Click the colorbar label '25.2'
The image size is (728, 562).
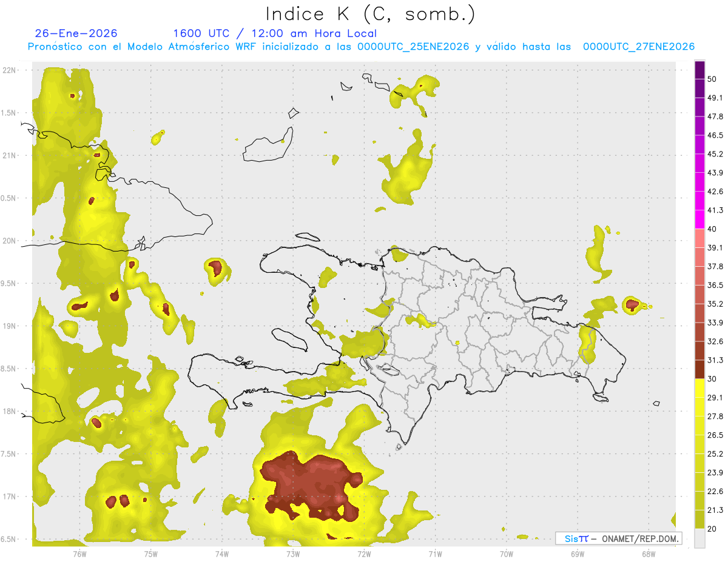(x=715, y=454)
